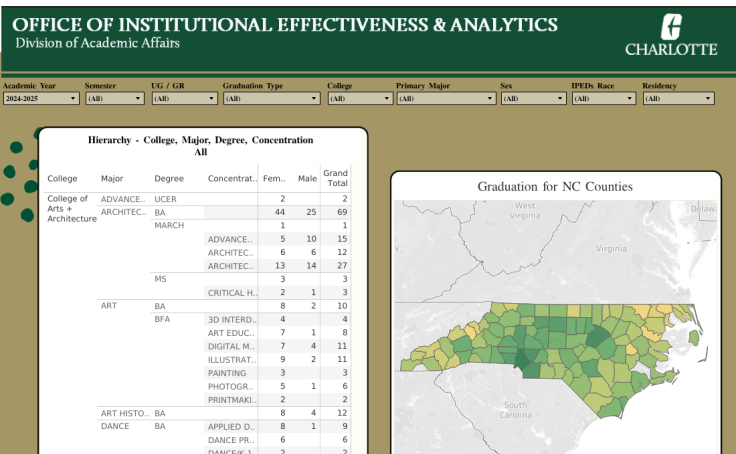Open the Academic Year 2024-2025 dropdown
Image resolution: width=736 pixels, height=454 pixels.
click(41, 99)
